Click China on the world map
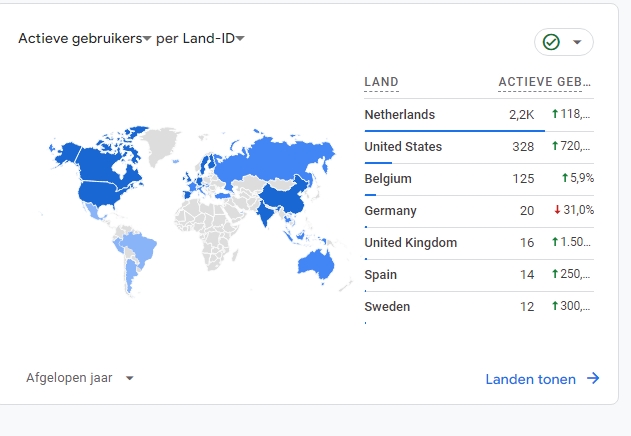The image size is (631, 436). (x=286, y=197)
